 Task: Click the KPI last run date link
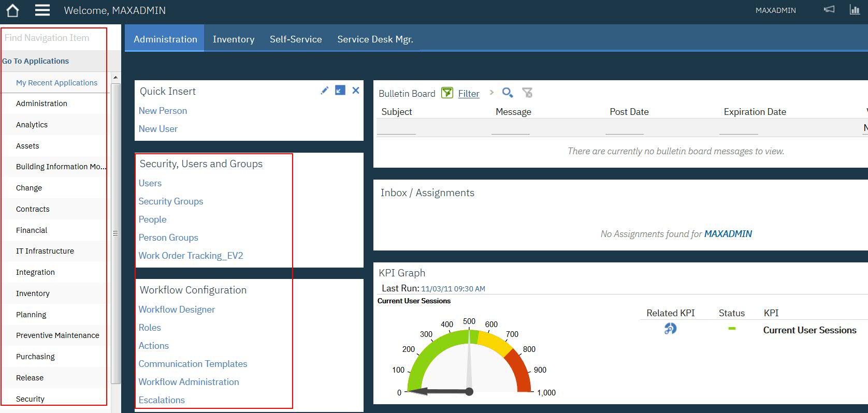click(453, 289)
